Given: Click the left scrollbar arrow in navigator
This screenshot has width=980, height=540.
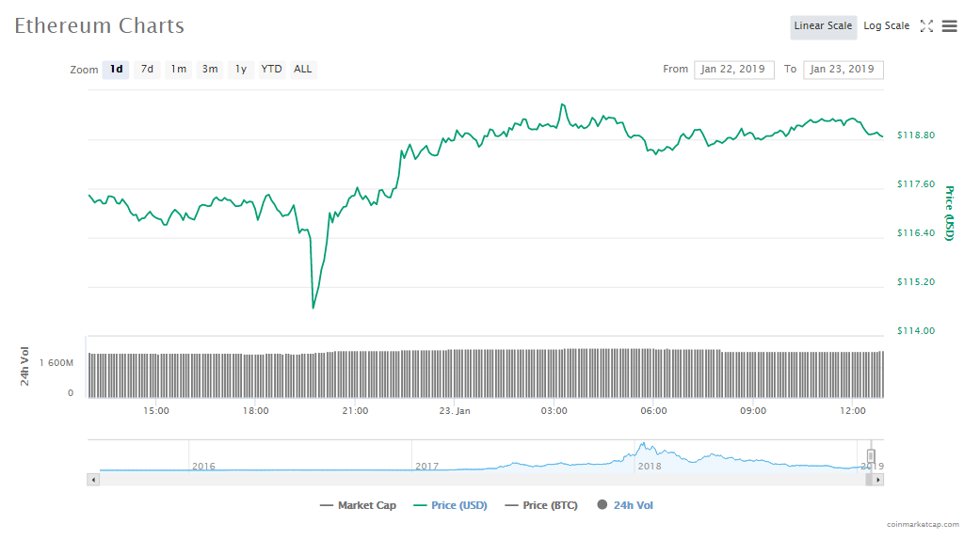Looking at the screenshot, I should [92, 480].
